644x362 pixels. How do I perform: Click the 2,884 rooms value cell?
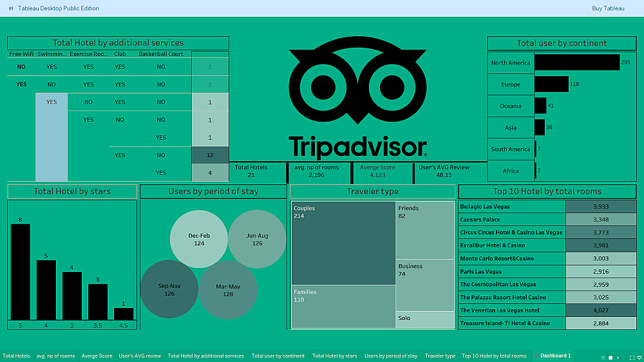pyautogui.click(x=601, y=323)
